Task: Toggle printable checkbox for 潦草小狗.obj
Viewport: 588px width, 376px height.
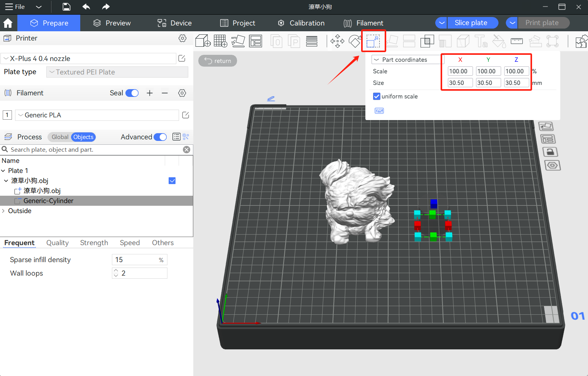Action: coord(172,181)
